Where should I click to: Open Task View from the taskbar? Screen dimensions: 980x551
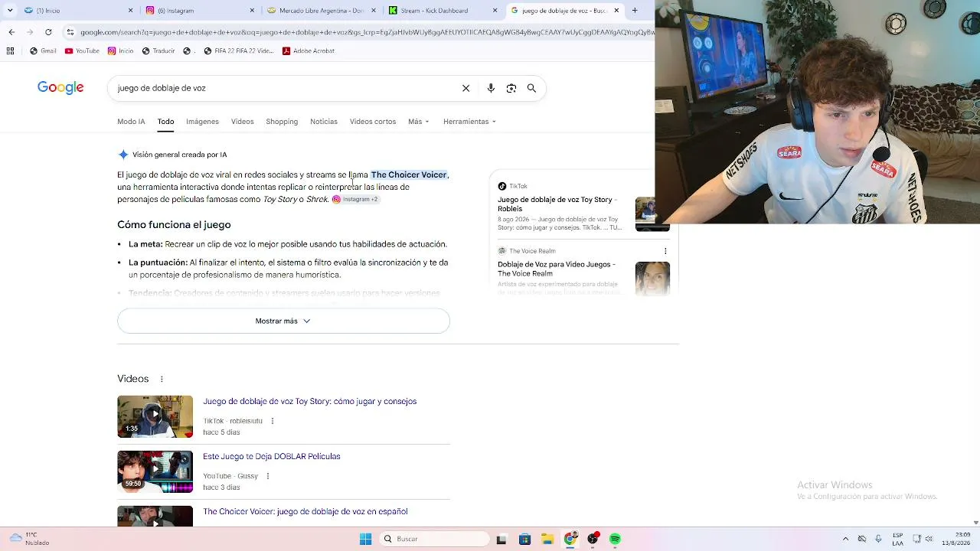point(501,539)
